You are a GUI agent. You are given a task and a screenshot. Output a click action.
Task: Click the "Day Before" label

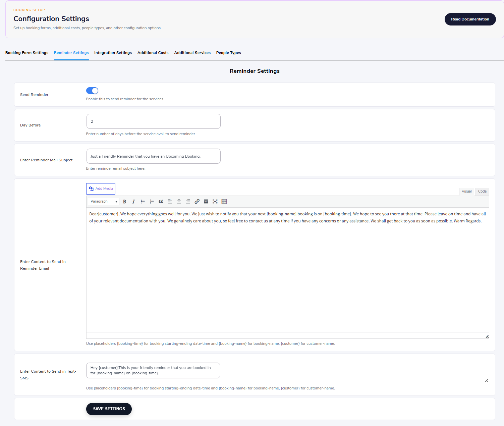[30, 125]
